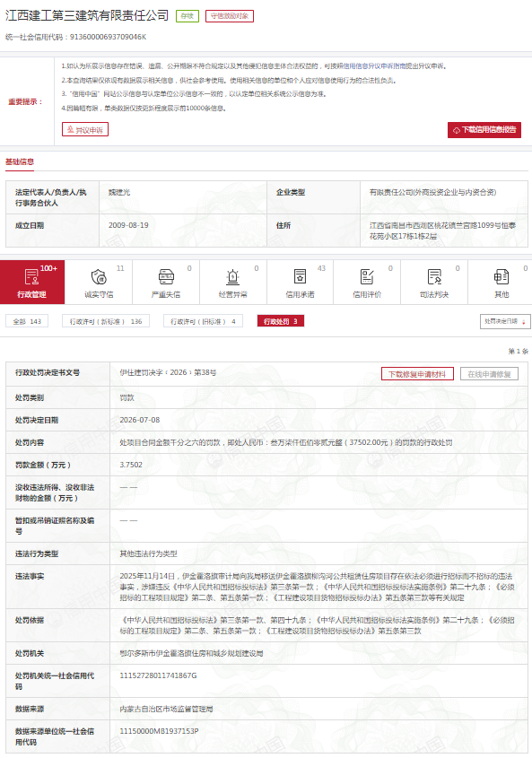Select penalty decision date 2026-07-08
The image size is (532, 758).
(x=140, y=420)
